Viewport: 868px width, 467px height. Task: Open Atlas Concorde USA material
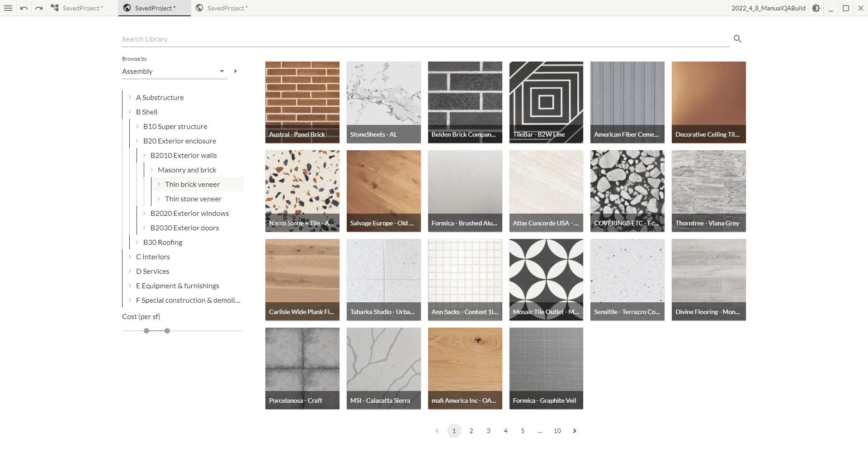pyautogui.click(x=546, y=191)
